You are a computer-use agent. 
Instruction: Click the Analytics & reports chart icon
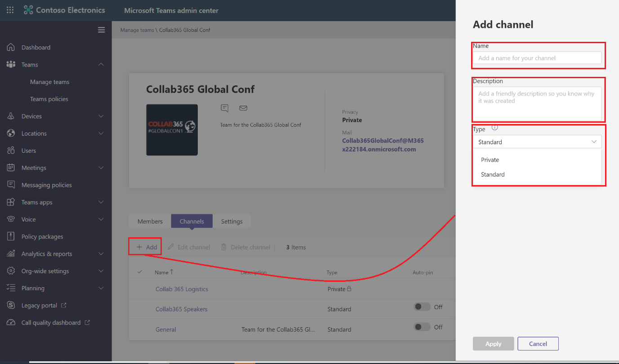coord(11,254)
